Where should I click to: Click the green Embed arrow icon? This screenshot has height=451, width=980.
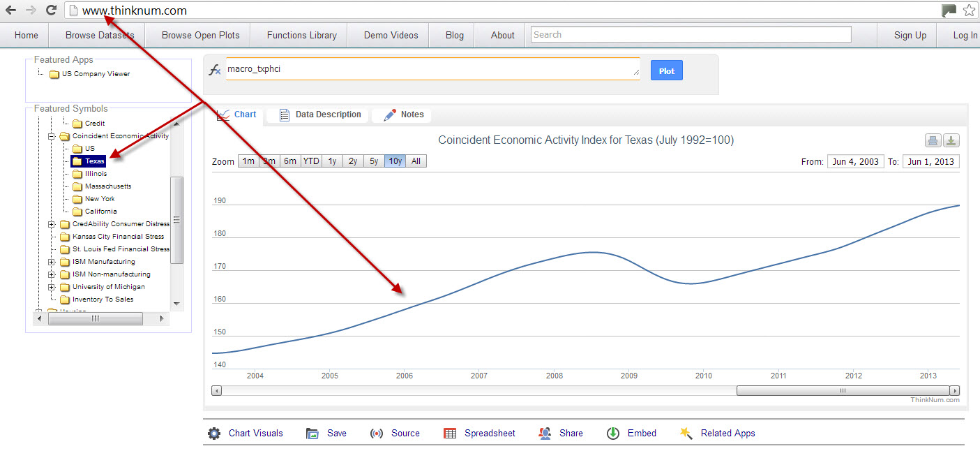[612, 434]
